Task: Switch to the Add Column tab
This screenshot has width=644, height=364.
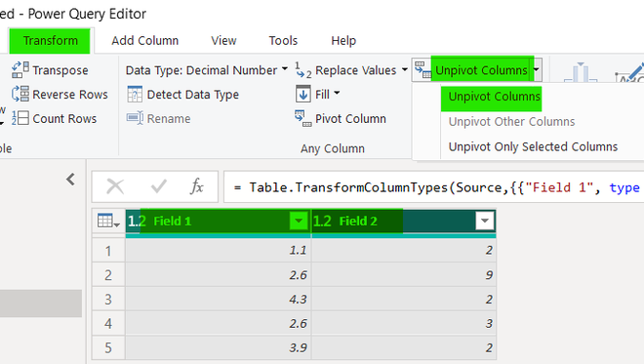Action: (x=145, y=41)
